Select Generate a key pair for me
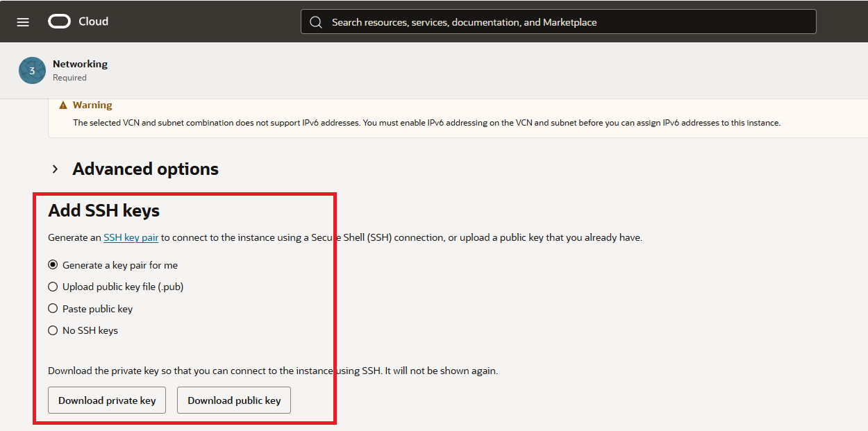 point(53,265)
